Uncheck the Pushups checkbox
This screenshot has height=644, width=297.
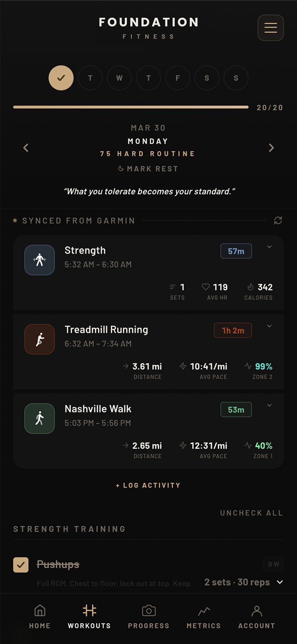click(x=21, y=565)
